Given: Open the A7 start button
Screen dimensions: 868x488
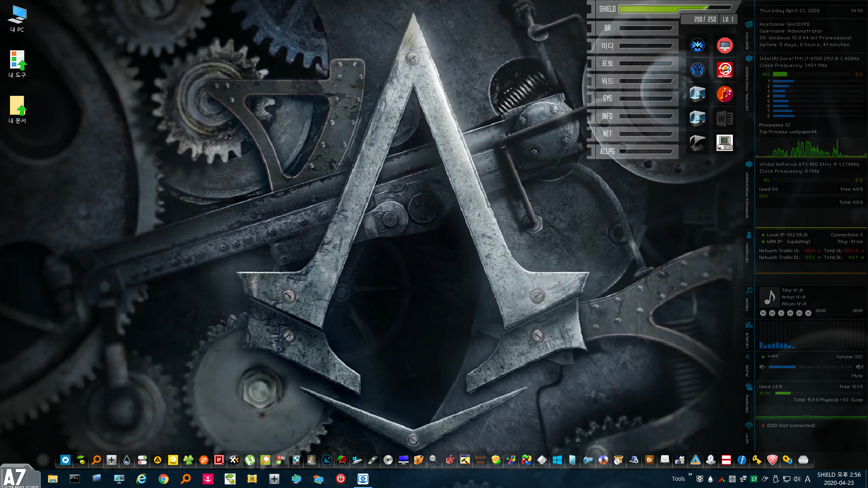Looking at the screenshot, I should pyautogui.click(x=20, y=477).
